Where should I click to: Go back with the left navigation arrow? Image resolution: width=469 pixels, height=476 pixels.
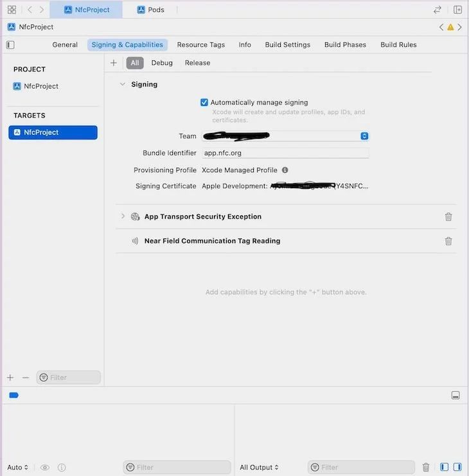[x=30, y=10]
